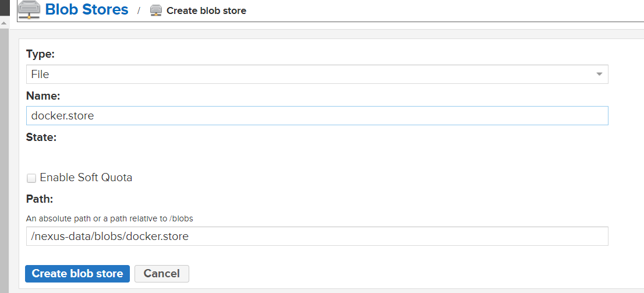Click the small Create blob store breadcrumb icon
Image resolution: width=644 pixels, height=293 pixels.
156,10
